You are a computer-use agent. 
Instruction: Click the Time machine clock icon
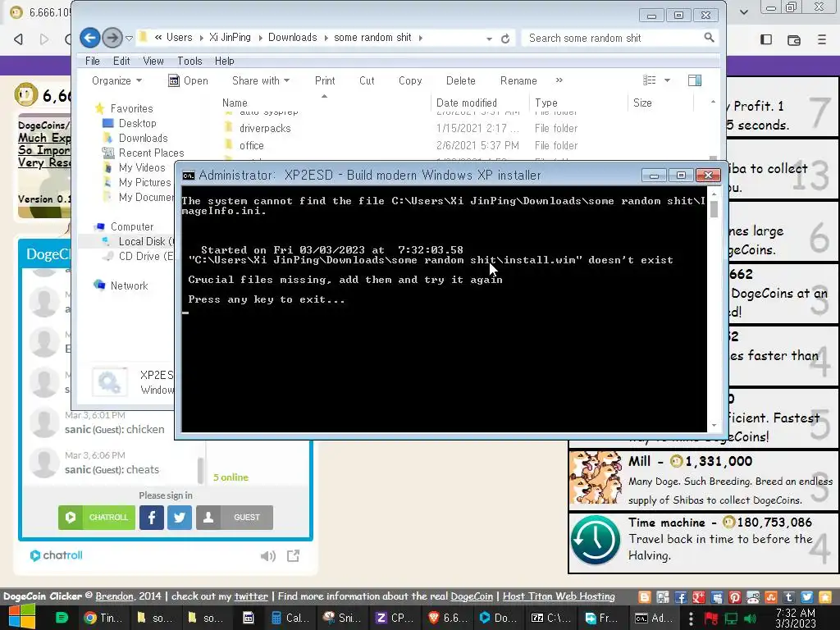pyautogui.click(x=596, y=540)
